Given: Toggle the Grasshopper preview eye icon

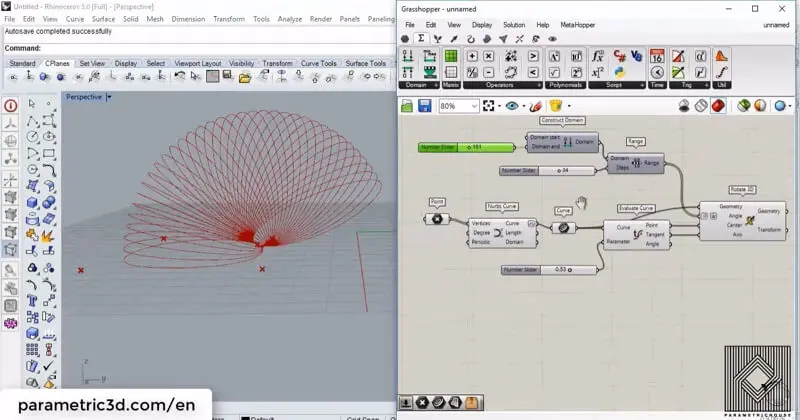Looking at the screenshot, I should click(x=513, y=106).
